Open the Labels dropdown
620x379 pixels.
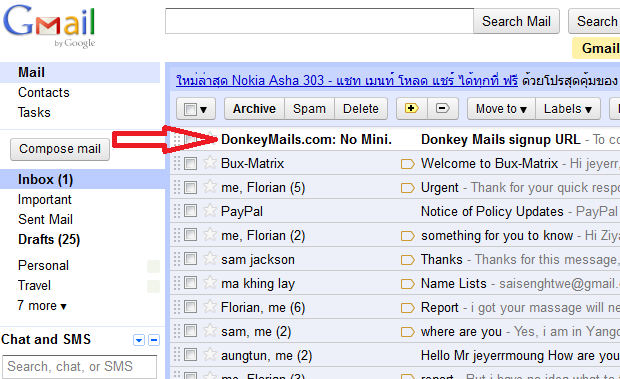point(568,108)
